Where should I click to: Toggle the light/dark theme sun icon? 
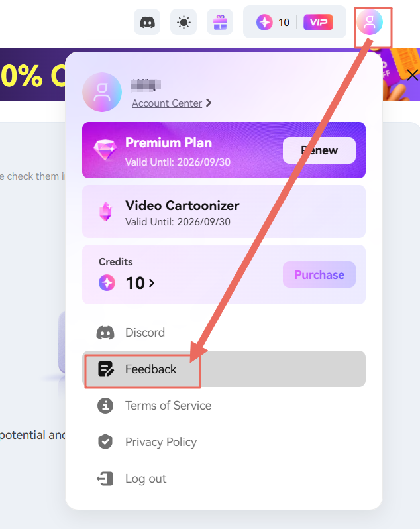(x=184, y=23)
